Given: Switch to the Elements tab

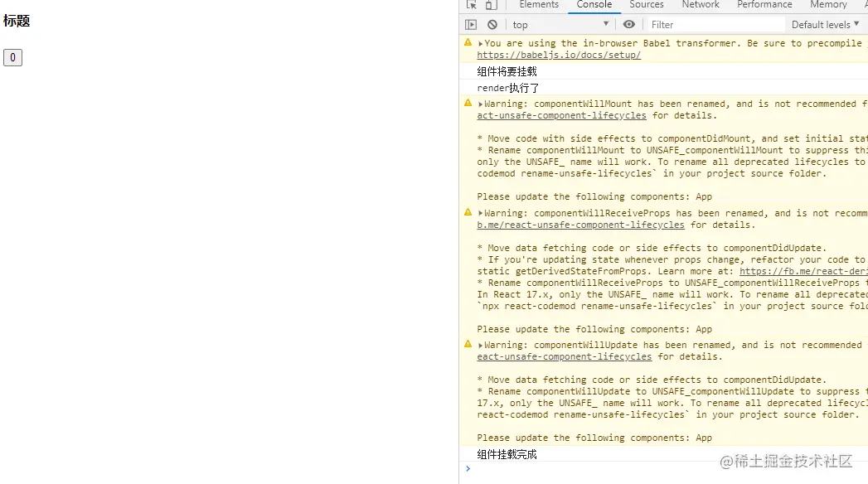Looking at the screenshot, I should (x=539, y=5).
